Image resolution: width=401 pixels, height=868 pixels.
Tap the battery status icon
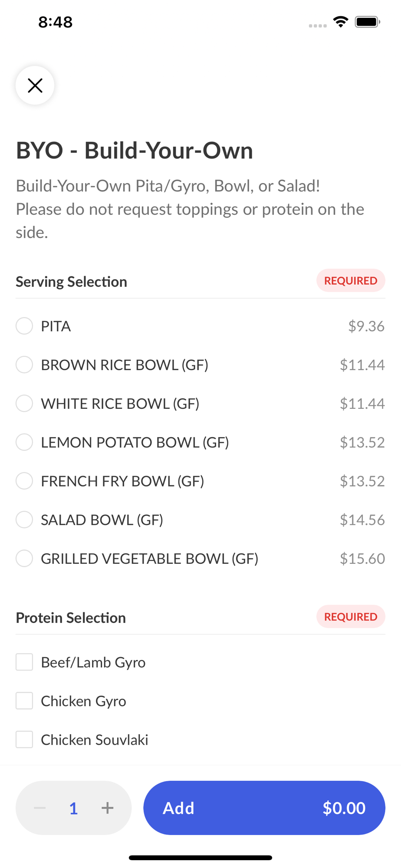click(367, 22)
